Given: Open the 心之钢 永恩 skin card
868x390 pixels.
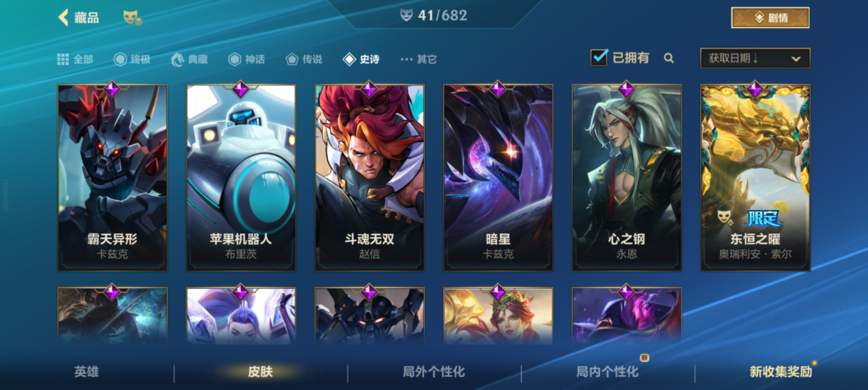Looking at the screenshot, I should (626, 177).
